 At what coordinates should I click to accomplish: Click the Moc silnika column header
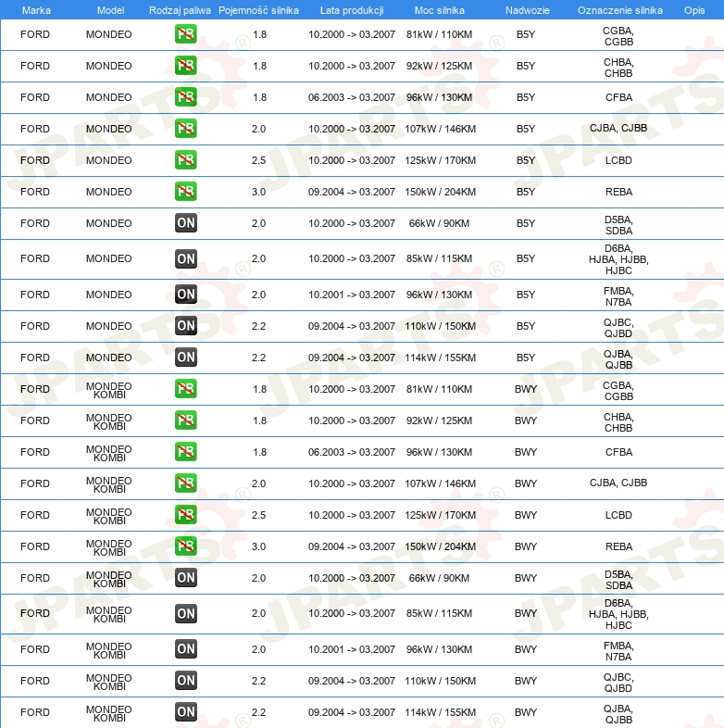point(439,10)
